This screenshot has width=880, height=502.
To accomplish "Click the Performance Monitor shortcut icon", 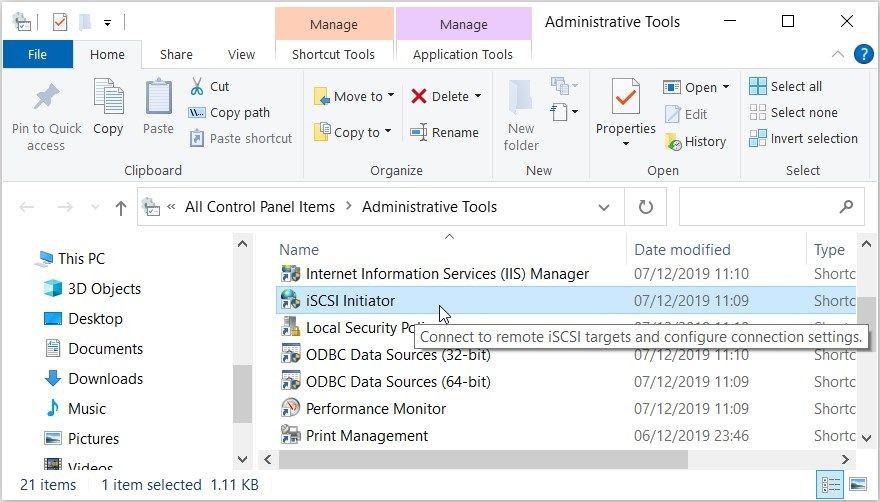I will [x=290, y=408].
